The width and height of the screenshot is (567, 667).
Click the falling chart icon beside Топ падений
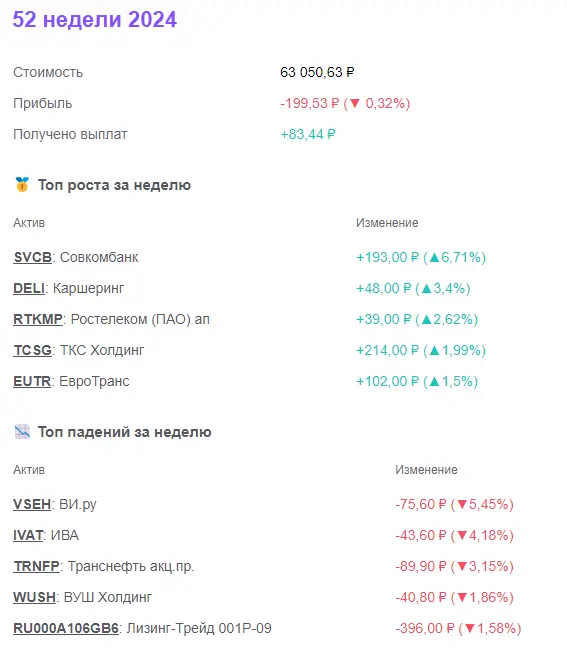click(x=22, y=431)
